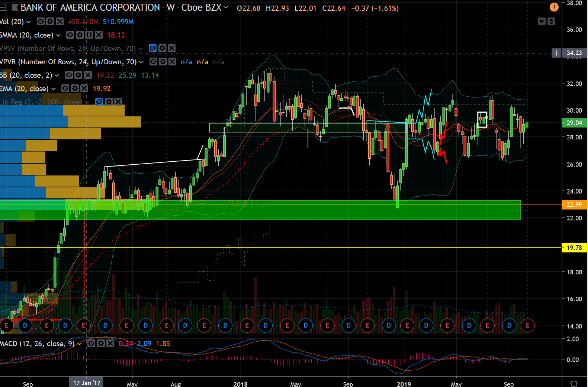Image resolution: width=588 pixels, height=387 pixels.
Task: Click the last earnings E marker
Action: [x=527, y=326]
